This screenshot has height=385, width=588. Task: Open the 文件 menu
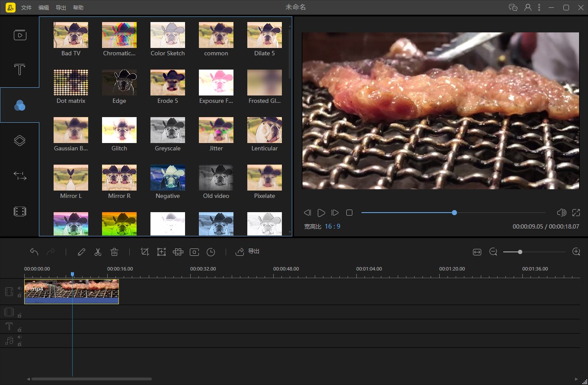26,8
